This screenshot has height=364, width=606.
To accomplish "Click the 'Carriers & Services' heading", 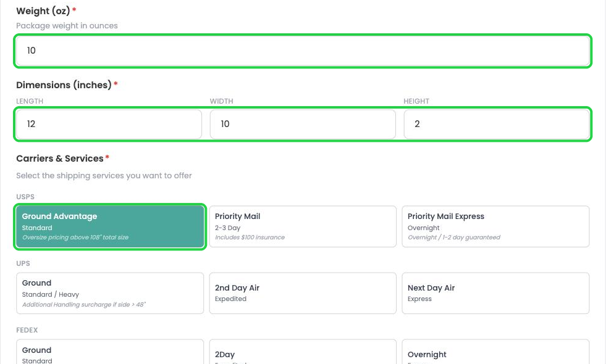I will tap(60, 159).
